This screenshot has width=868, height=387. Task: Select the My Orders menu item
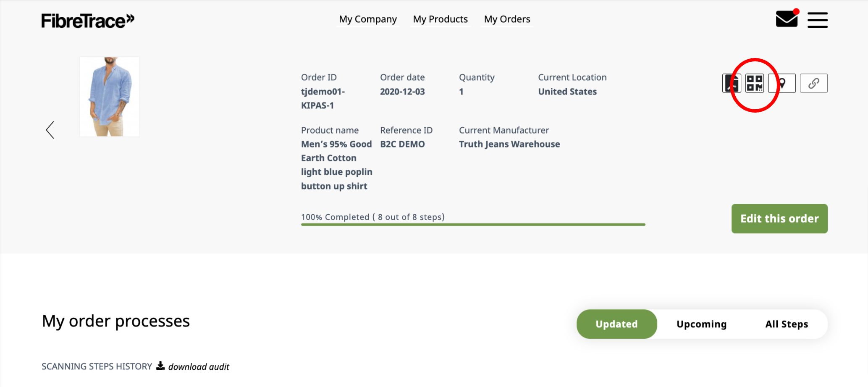[507, 19]
